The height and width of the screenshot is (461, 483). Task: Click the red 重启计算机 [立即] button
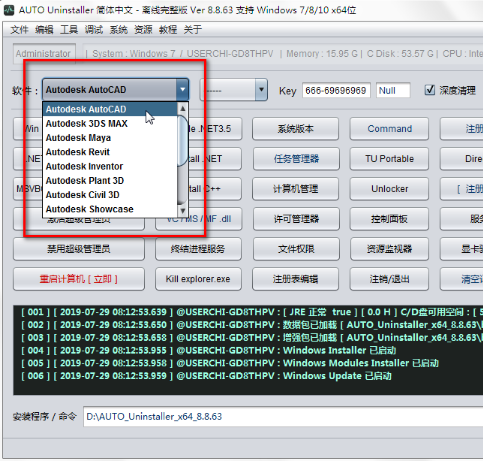click(79, 279)
